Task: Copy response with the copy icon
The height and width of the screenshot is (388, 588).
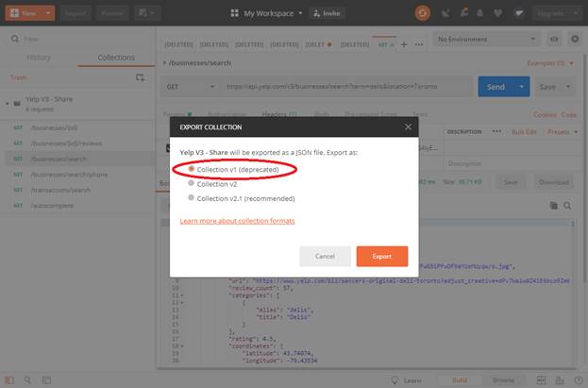Action: pyautogui.click(x=553, y=205)
